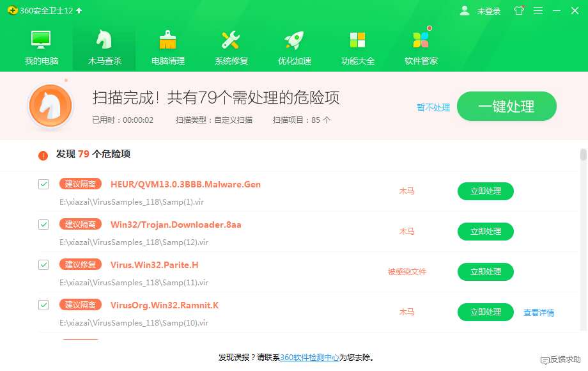Open the 我的电脑 monitor icon
The height and width of the screenshot is (371, 588).
41,40
